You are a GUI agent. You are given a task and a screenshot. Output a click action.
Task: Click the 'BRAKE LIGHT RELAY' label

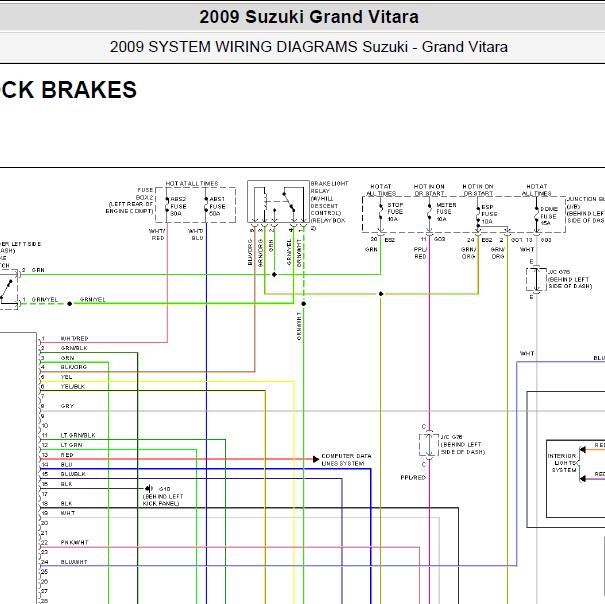329,187
